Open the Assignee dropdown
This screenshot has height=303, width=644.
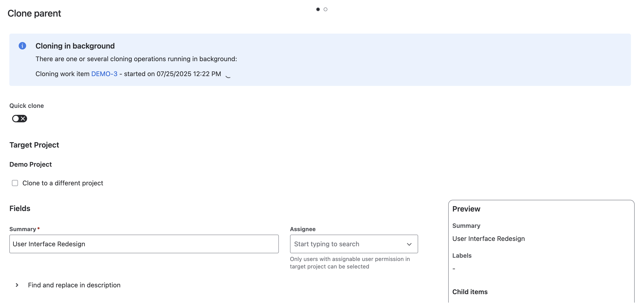[x=353, y=244]
